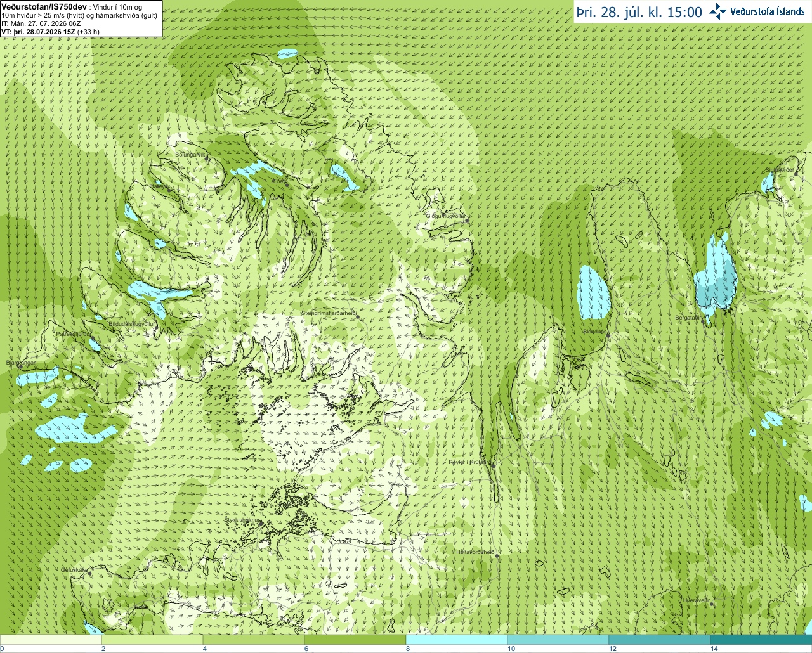Select the Holtavörðuheiði station point
The height and width of the screenshot is (653, 812).
[497, 556]
